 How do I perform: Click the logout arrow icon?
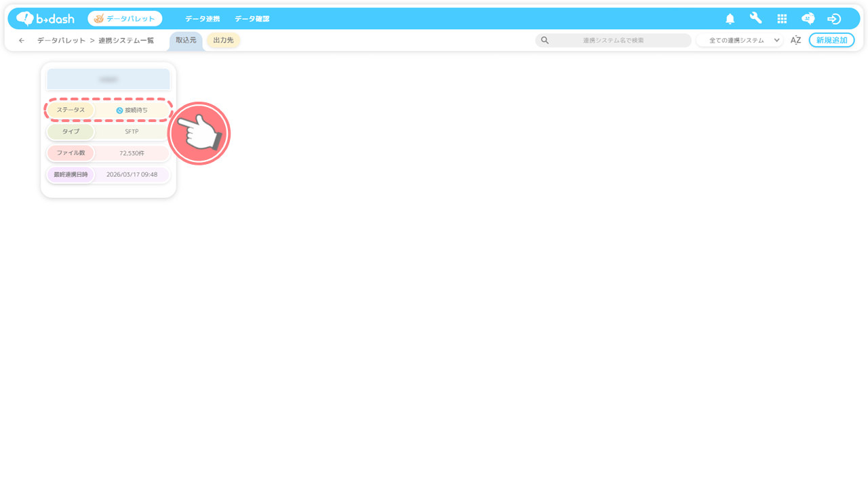tap(834, 19)
